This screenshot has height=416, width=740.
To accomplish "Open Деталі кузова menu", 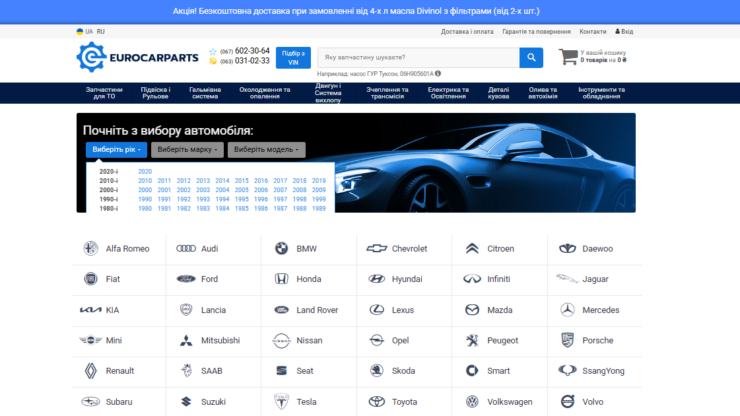I will point(498,93).
